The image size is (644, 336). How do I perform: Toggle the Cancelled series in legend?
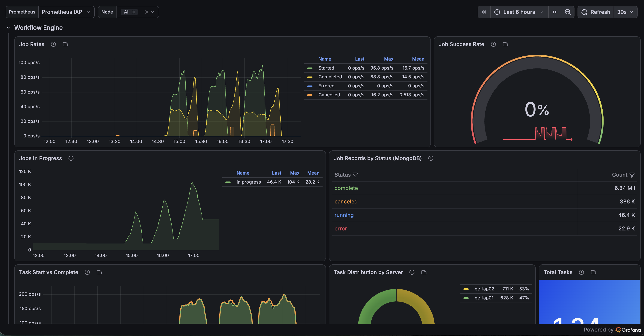[329, 95]
